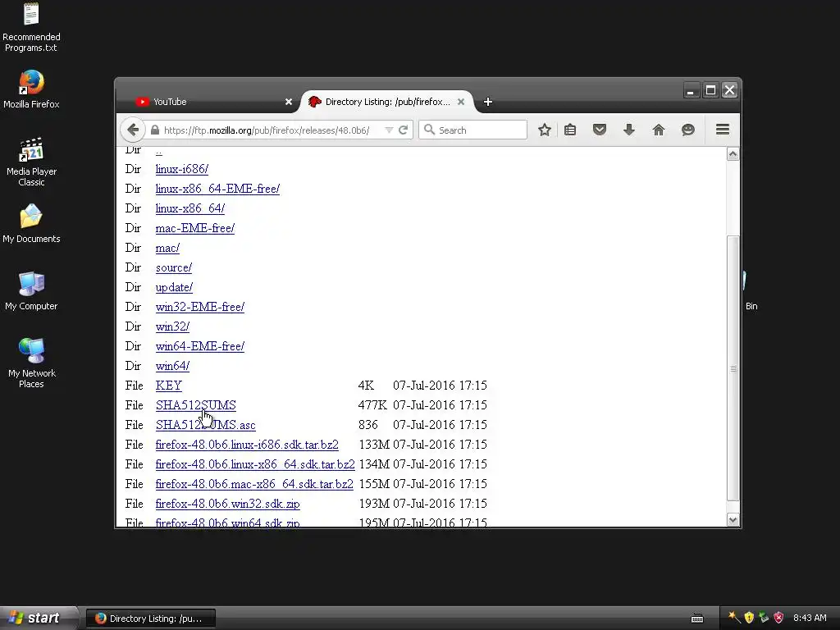
Task: Click Directory Listing taskbar button
Action: pyautogui.click(x=151, y=619)
